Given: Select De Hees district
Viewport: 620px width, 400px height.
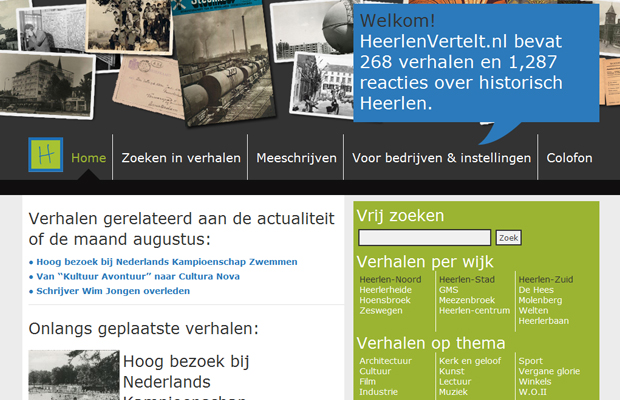Looking at the screenshot, I should (x=536, y=290).
